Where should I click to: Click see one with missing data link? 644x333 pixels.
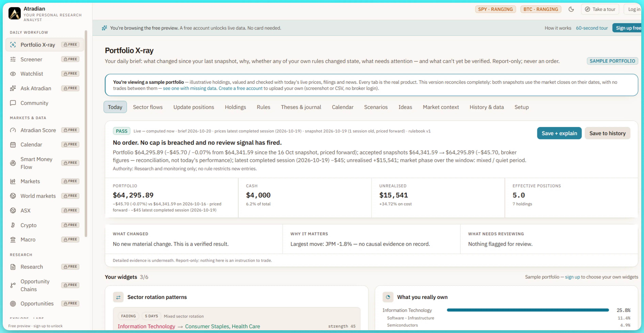(x=189, y=88)
